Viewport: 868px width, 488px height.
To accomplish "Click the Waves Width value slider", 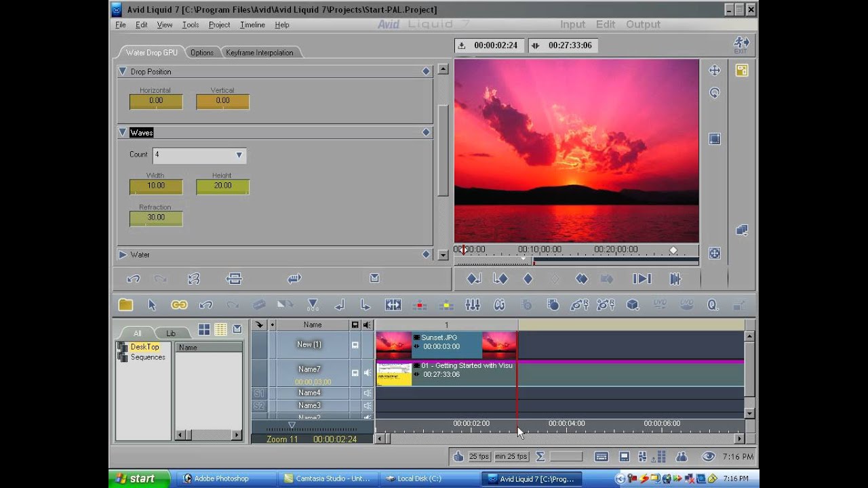I will coord(156,186).
